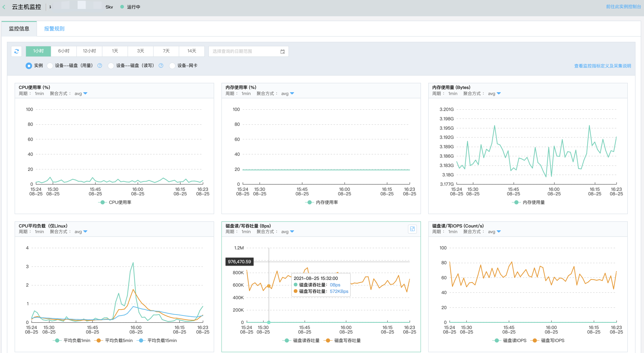The image size is (644, 353).
Task: Switch to the 监控信息 tab
Action: click(19, 29)
